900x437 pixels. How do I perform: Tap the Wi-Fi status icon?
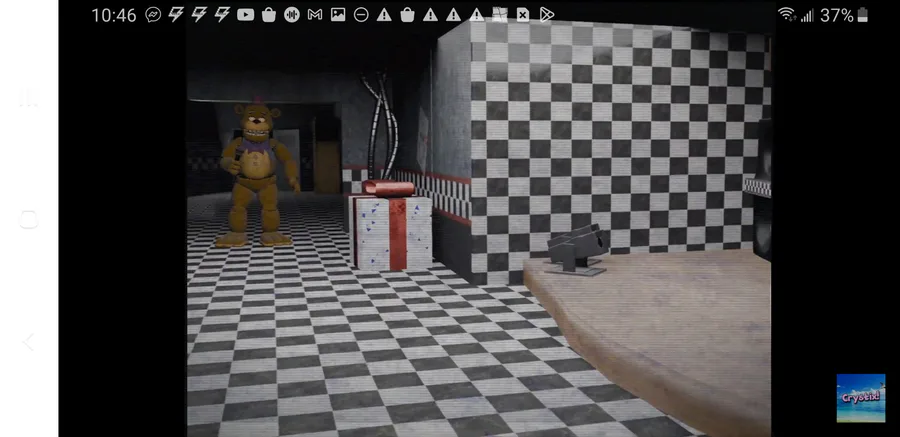coord(787,15)
